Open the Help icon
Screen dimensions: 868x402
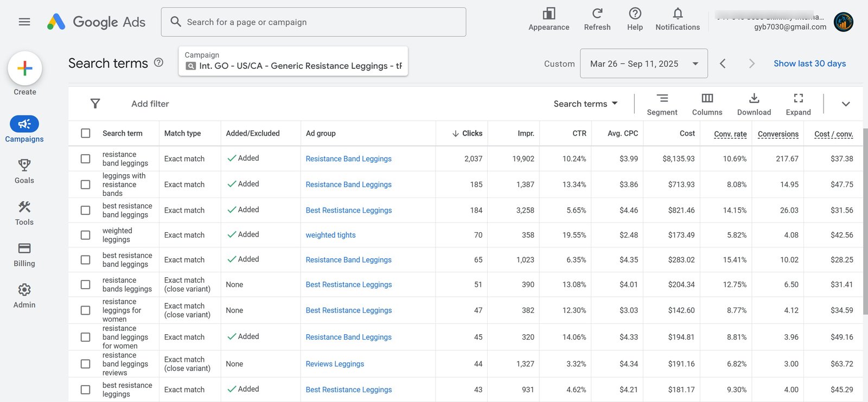[635, 13]
